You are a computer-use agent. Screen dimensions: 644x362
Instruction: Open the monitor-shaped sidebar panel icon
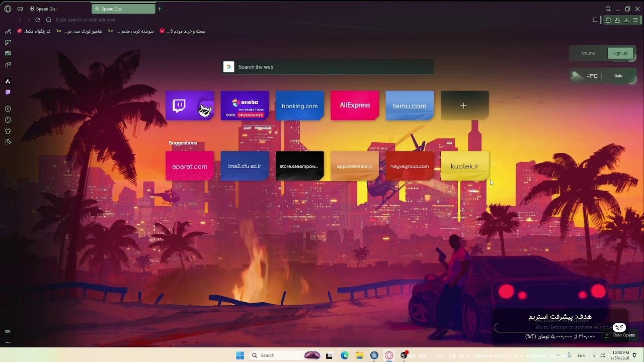coord(8,53)
